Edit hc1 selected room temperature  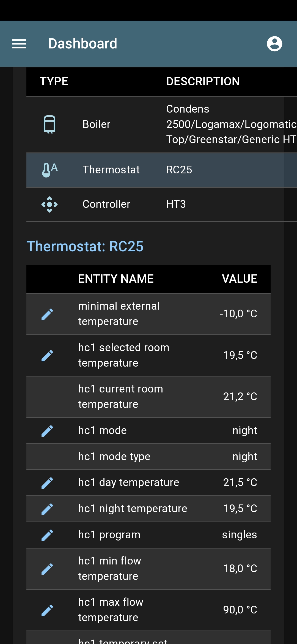(47, 355)
